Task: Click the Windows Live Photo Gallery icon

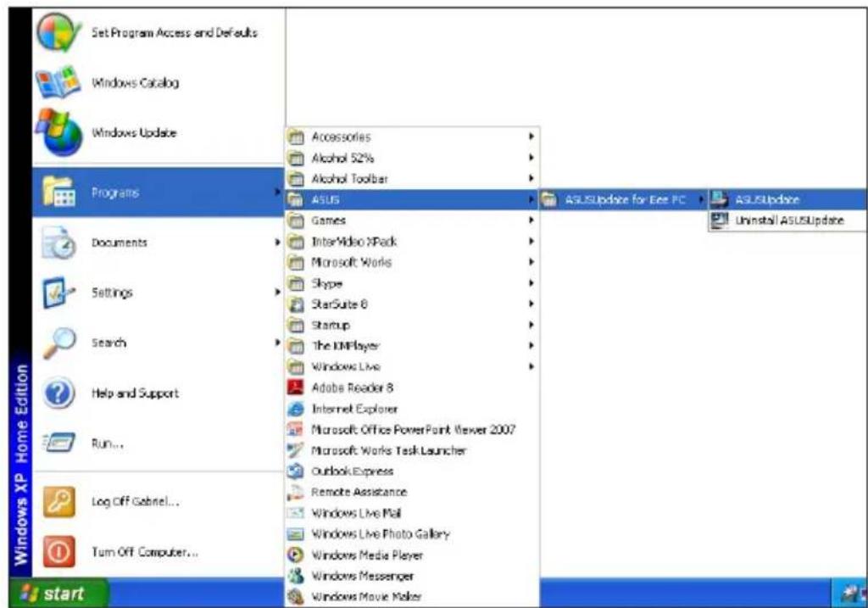Action: (296, 533)
